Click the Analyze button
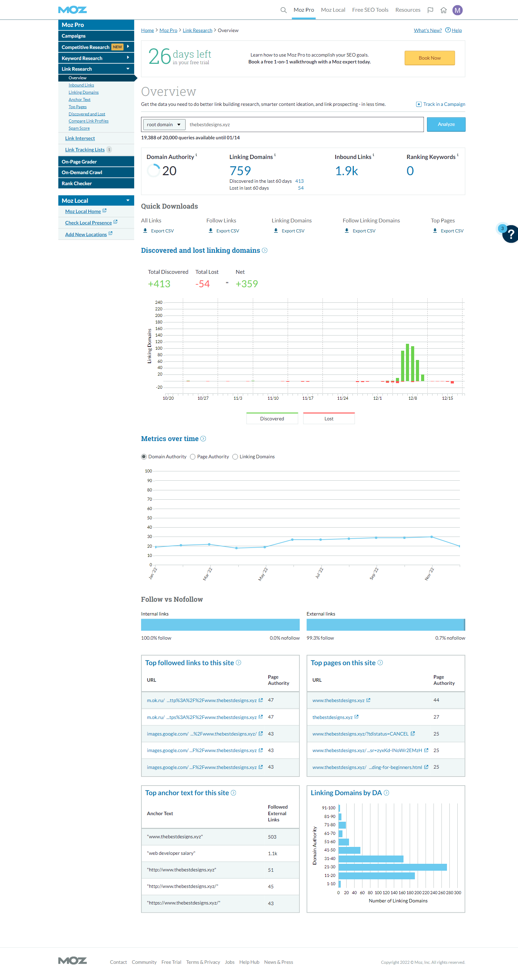Viewport: 518px width, 980px height. pos(446,124)
